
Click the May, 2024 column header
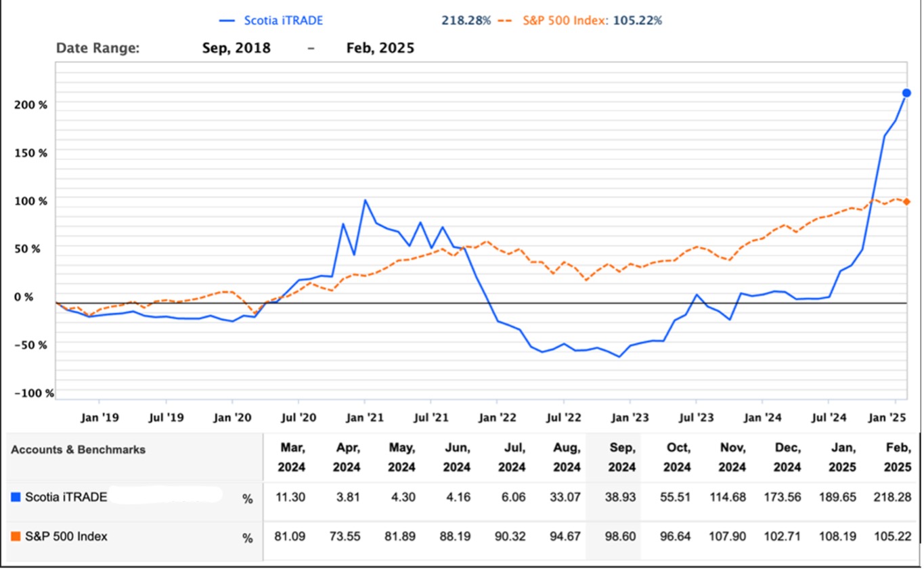(401, 457)
